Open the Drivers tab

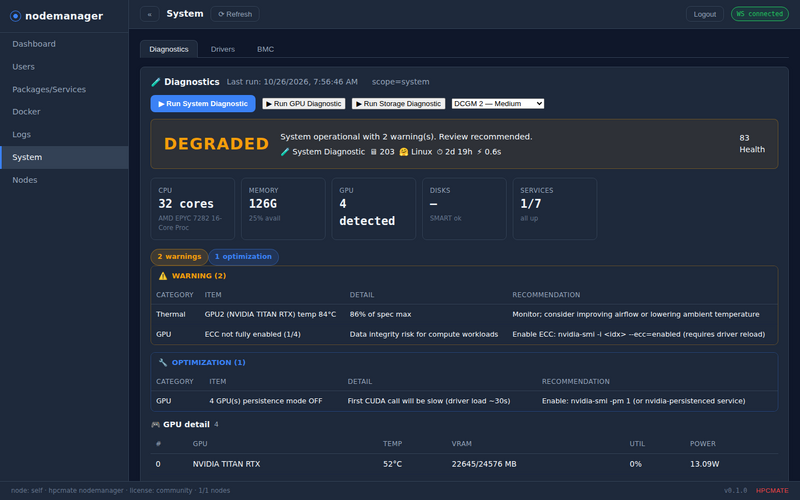pos(223,49)
